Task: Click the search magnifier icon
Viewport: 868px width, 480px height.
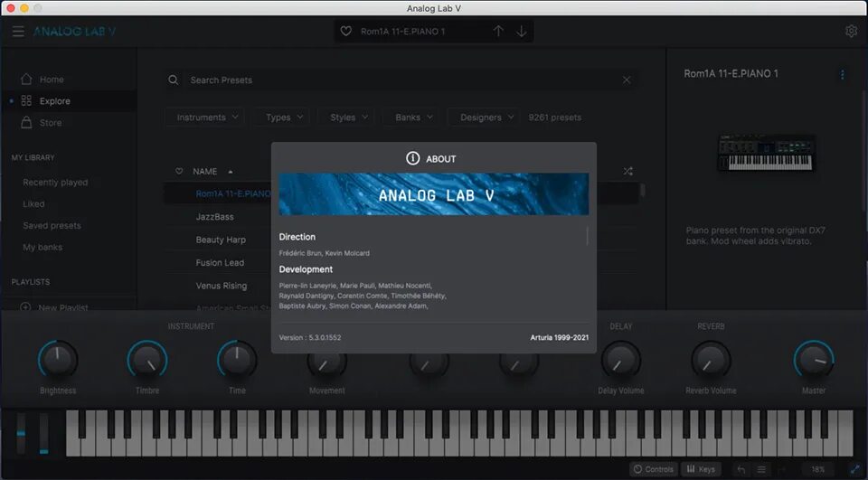Action: [x=174, y=80]
